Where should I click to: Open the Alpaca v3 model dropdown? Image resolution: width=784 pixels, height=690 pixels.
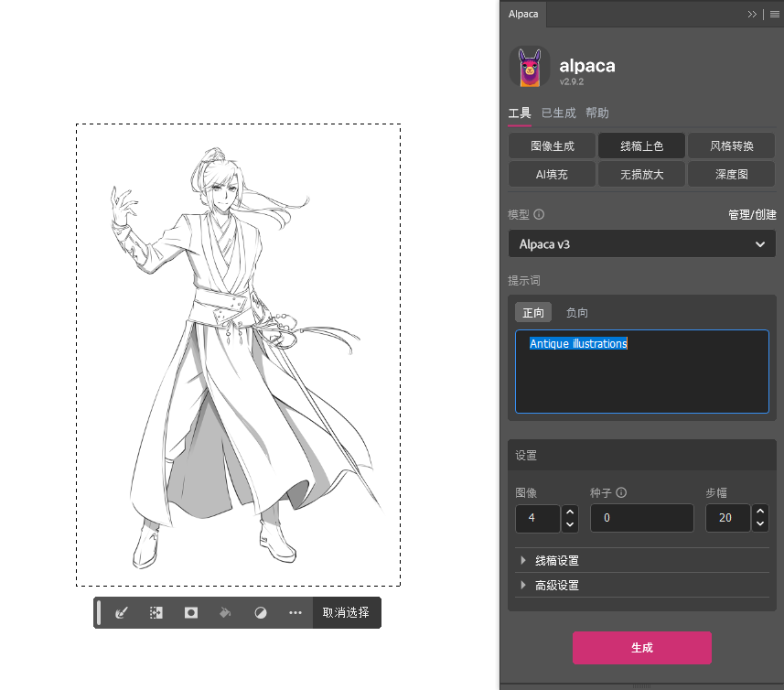pyautogui.click(x=641, y=243)
